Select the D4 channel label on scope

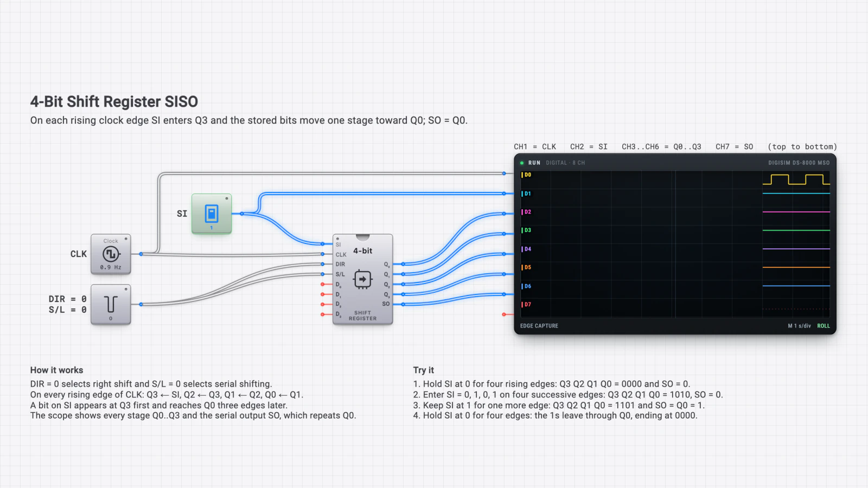tap(527, 249)
